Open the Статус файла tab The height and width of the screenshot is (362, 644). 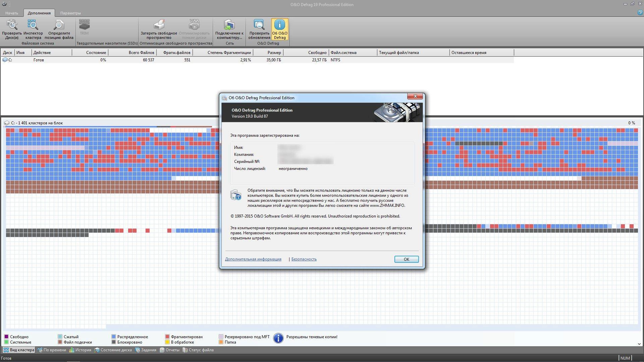(198, 350)
